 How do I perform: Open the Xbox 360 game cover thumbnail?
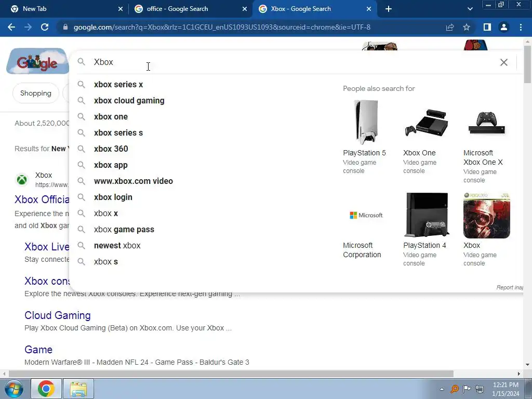(487, 216)
